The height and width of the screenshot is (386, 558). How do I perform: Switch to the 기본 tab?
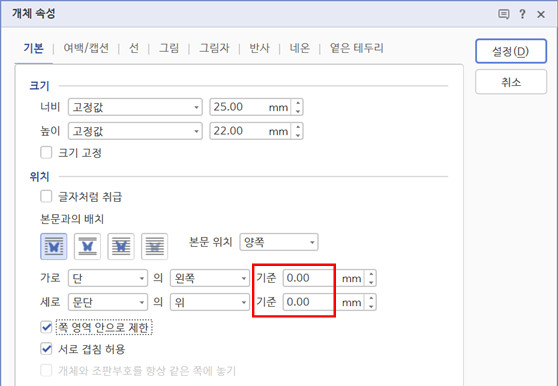(x=34, y=48)
